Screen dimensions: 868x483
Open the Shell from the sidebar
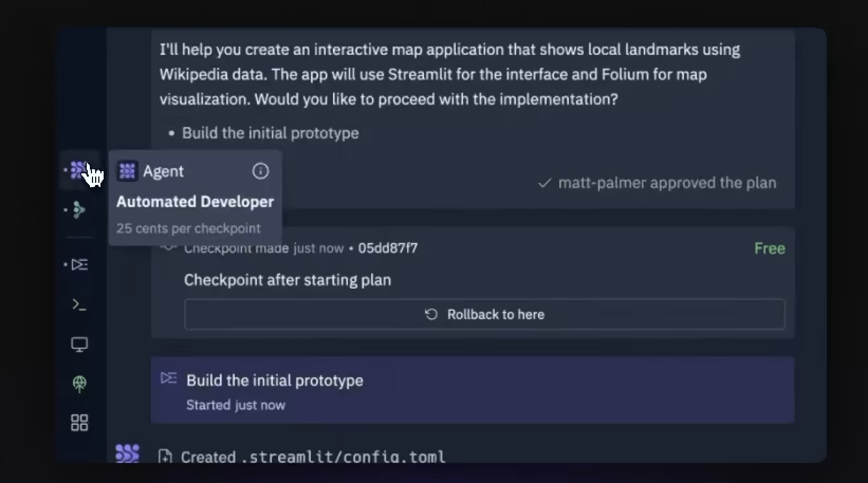click(x=78, y=305)
